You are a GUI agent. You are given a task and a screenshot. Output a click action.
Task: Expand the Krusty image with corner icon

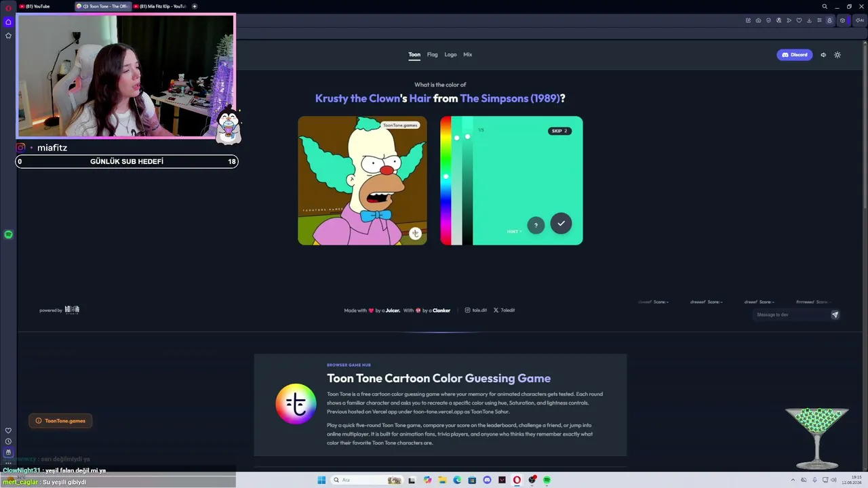click(x=415, y=233)
